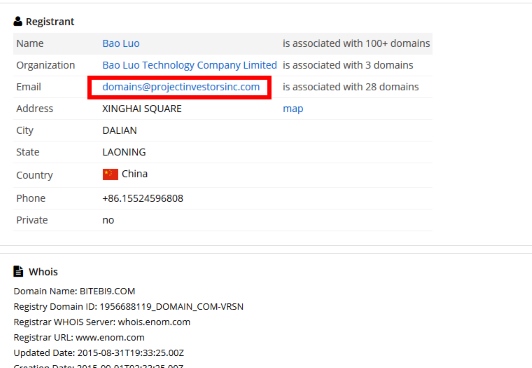Click 'is associated with 100+ domains' text
Image resolution: width=532 pixels, height=368 pixels.
(x=356, y=43)
